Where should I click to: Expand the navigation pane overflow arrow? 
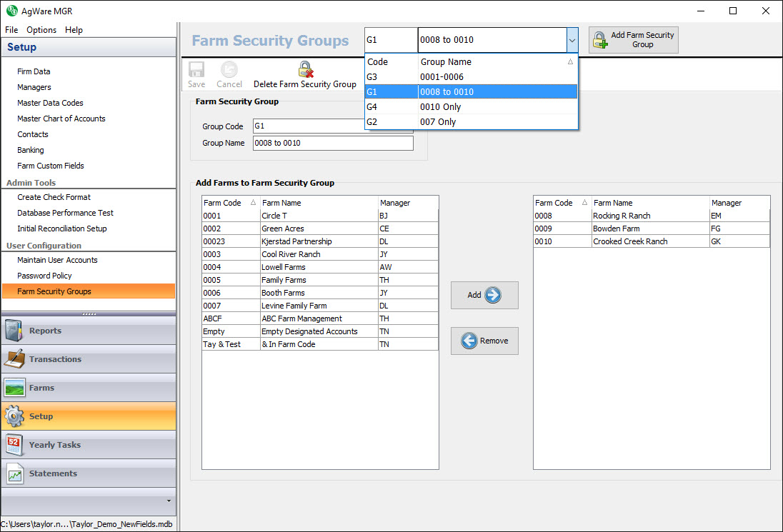point(169,501)
